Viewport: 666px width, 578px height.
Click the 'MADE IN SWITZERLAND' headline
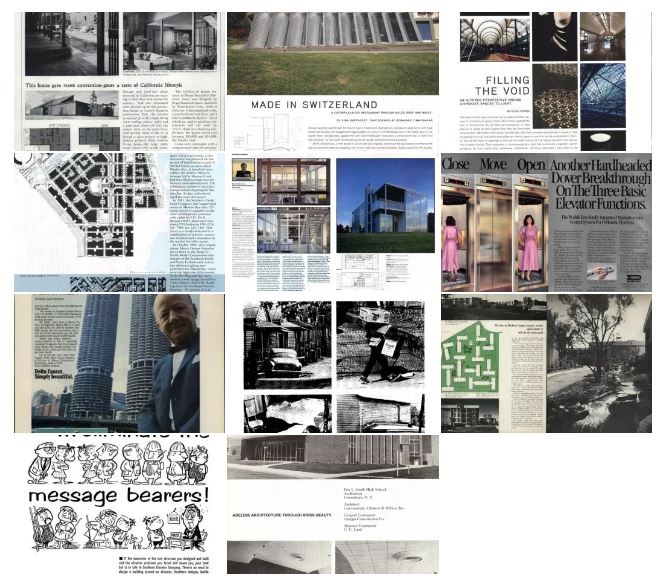(x=314, y=104)
